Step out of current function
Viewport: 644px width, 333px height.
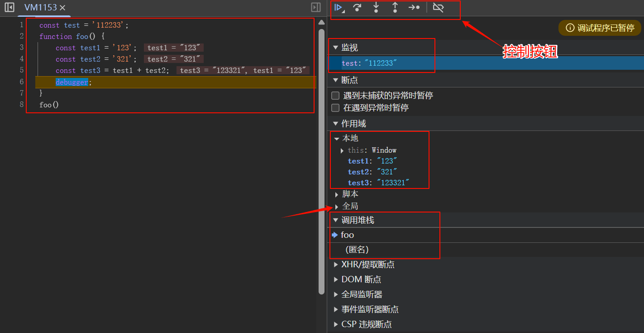pyautogui.click(x=395, y=7)
